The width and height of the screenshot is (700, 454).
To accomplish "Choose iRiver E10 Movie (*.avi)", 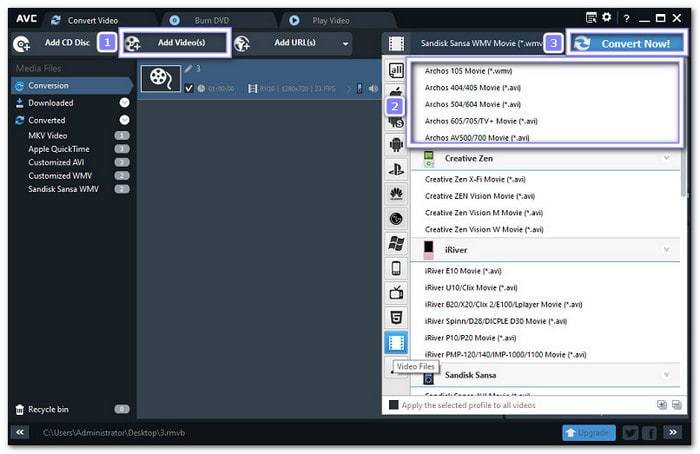I will coord(462,271).
